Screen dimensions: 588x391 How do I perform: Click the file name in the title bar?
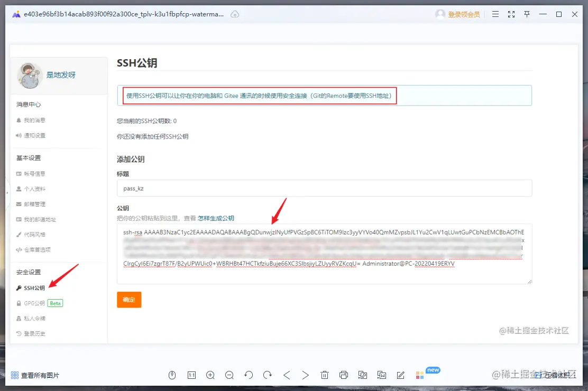point(124,14)
